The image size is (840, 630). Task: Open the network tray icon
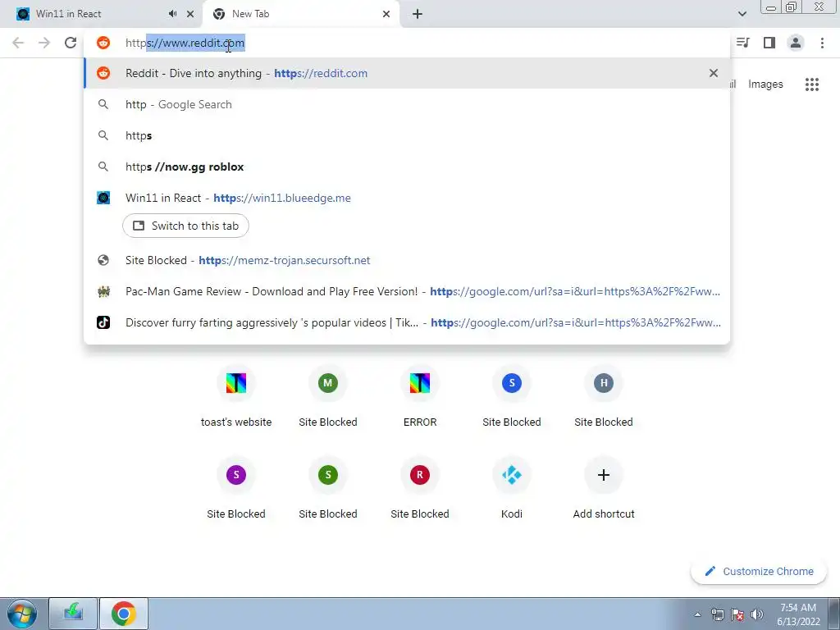point(718,614)
